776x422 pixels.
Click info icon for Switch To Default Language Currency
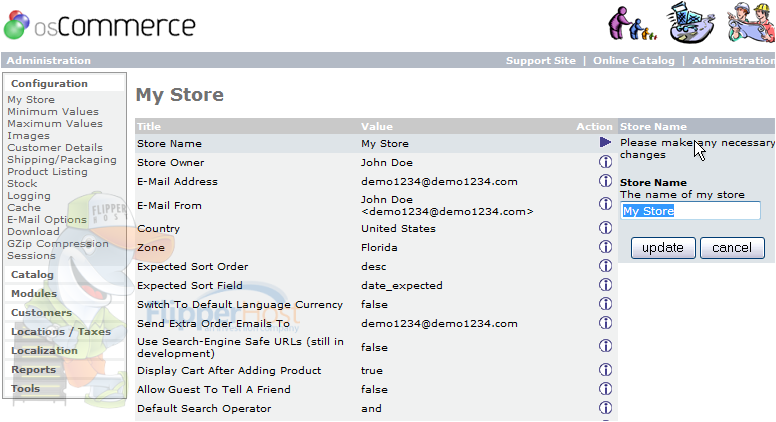click(605, 303)
